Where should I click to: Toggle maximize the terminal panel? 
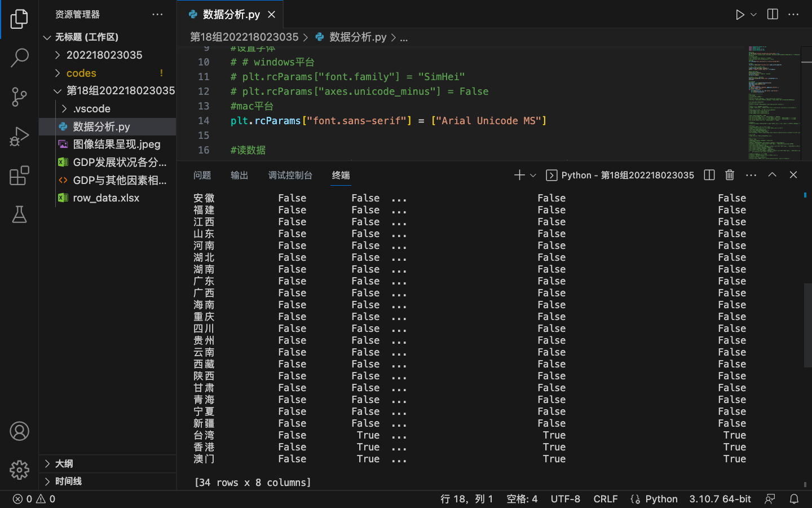click(772, 175)
